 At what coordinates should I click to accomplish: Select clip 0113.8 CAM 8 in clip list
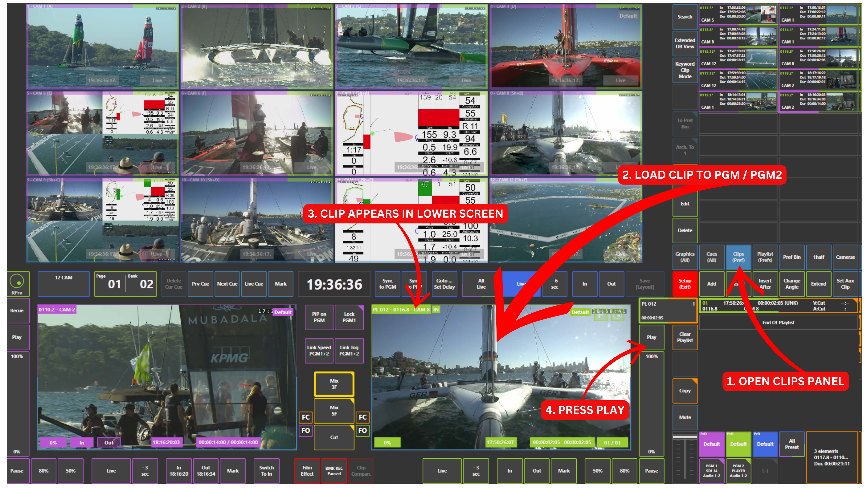(x=738, y=36)
